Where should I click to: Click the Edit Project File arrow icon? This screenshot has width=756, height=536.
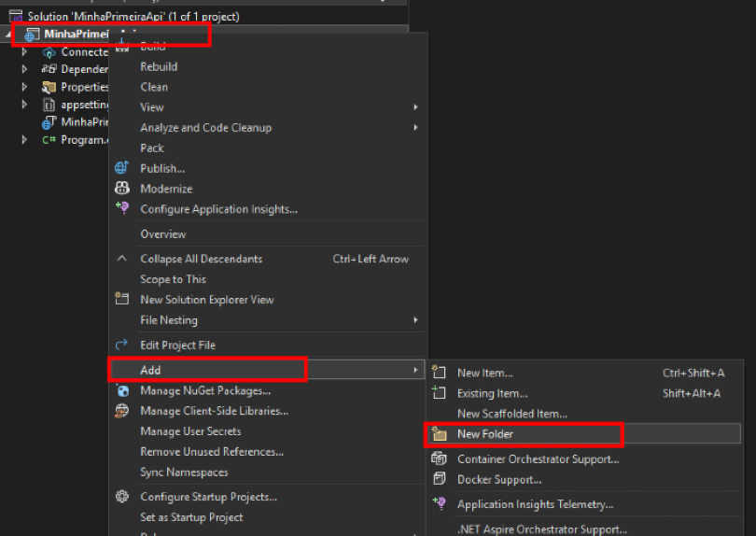click(121, 345)
